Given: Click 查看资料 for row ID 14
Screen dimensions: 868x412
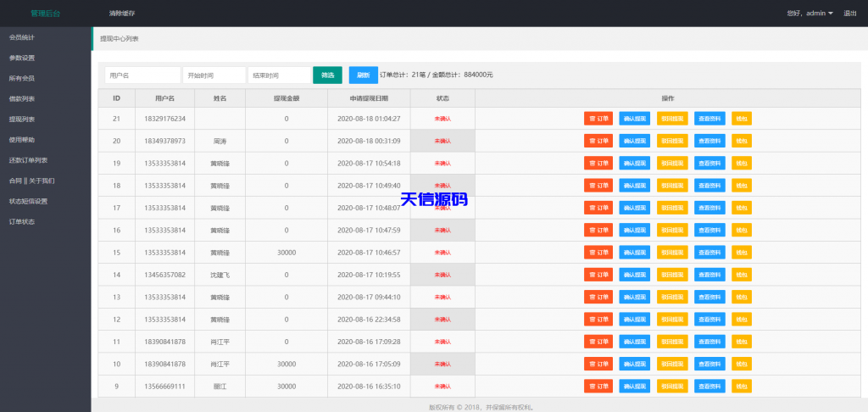Looking at the screenshot, I should (x=709, y=275).
